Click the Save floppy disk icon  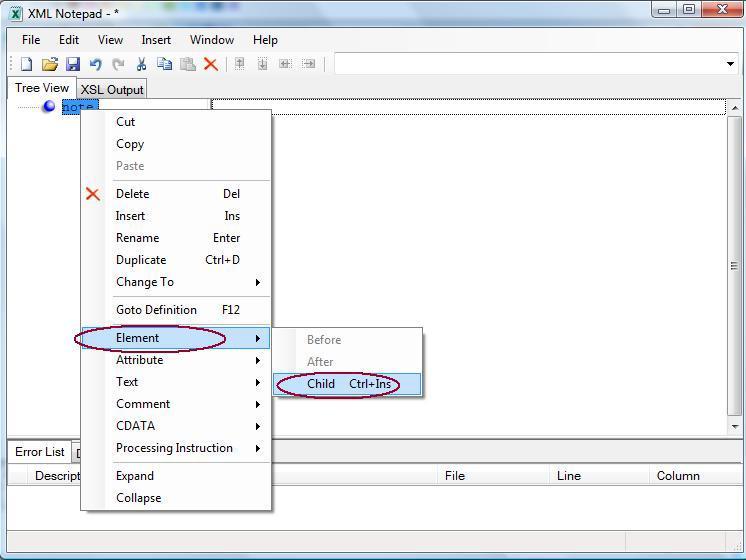pos(73,64)
